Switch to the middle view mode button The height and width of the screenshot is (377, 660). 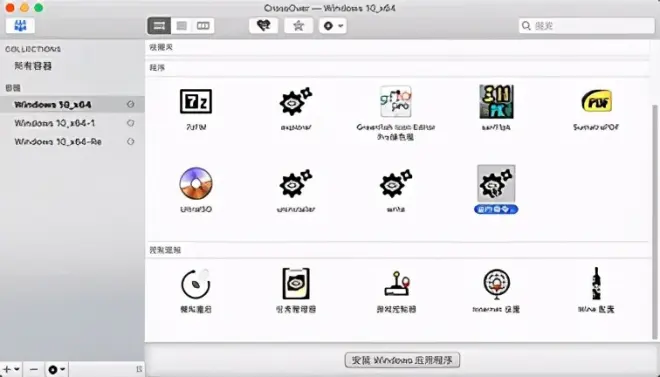(x=181, y=26)
